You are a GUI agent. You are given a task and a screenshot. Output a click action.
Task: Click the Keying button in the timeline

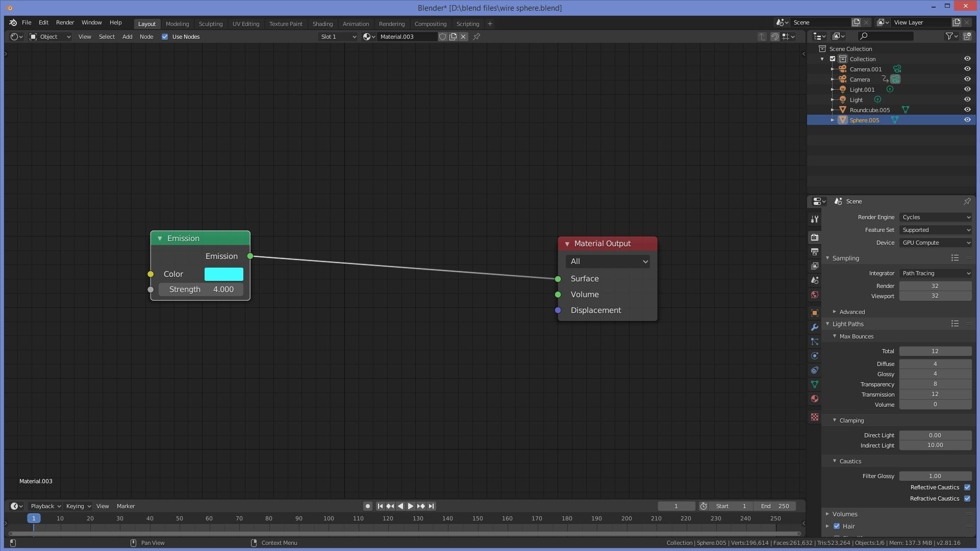tap(78, 506)
